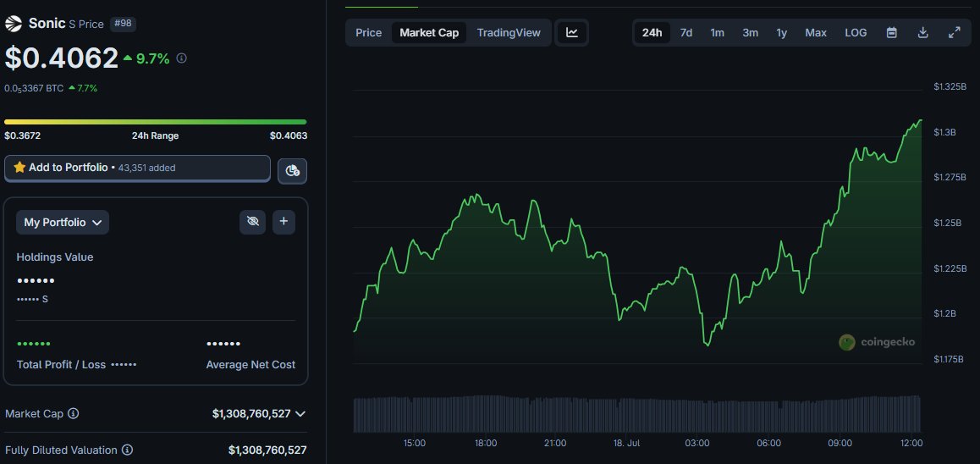
Task: Click the Market Cap info icon
Action: 73,413
